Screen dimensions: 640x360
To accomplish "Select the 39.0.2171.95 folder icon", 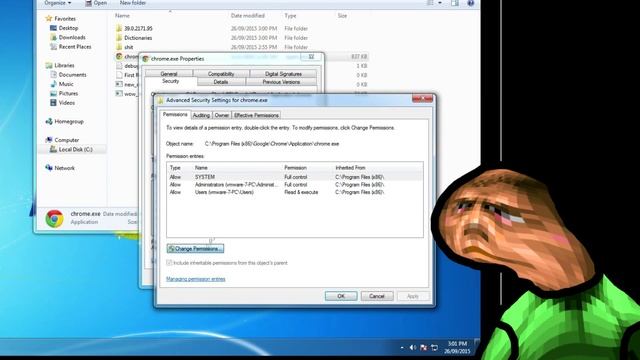I will pyautogui.click(x=119, y=28).
